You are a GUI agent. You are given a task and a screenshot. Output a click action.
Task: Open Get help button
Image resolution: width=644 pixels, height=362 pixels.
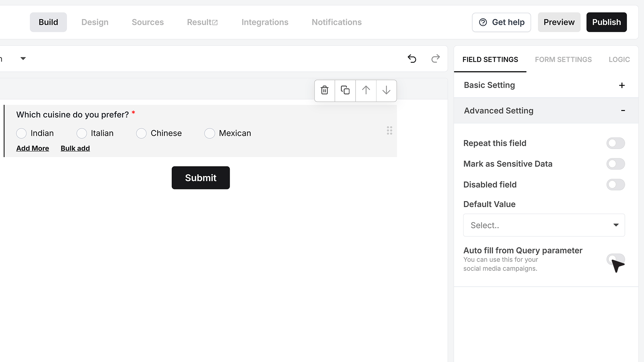[501, 22]
